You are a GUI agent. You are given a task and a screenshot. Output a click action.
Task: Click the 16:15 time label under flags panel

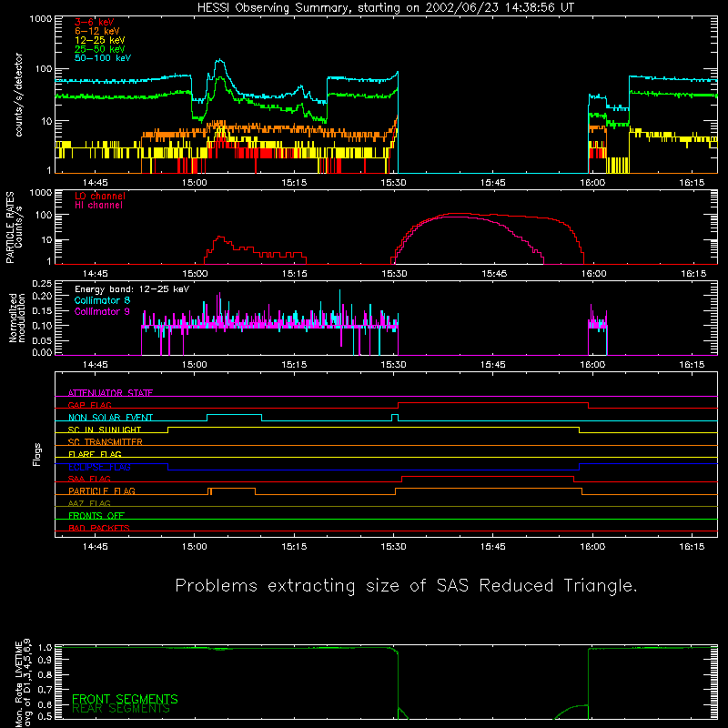click(x=692, y=547)
